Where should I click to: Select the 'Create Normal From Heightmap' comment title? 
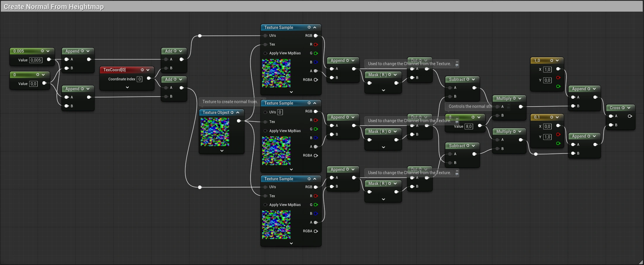coord(54,7)
